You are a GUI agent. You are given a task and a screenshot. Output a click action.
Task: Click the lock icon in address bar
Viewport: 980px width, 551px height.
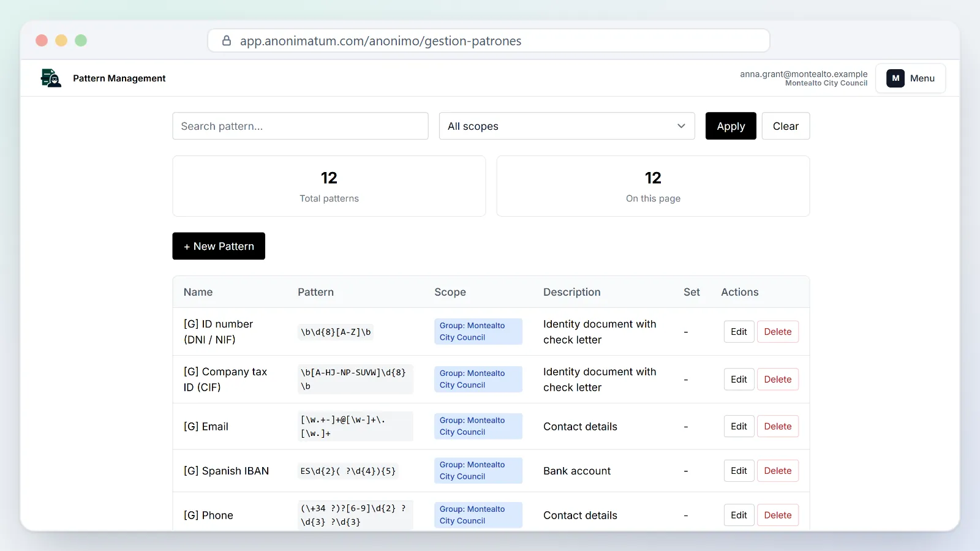[x=227, y=40]
